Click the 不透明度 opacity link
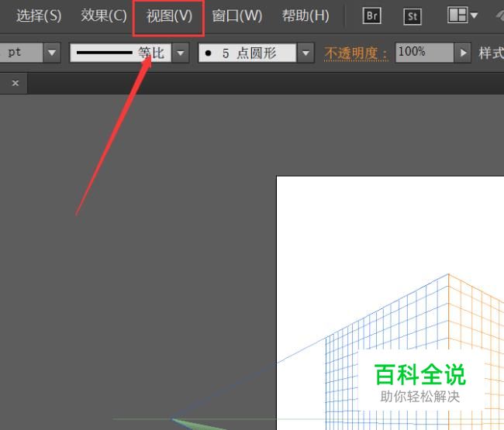The image size is (504, 430). (x=356, y=53)
